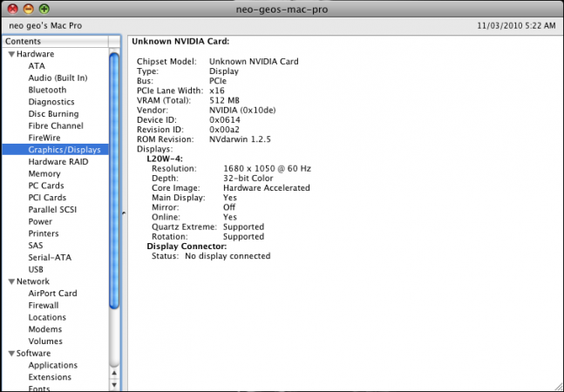Select SAS in the sidebar
The width and height of the screenshot is (564, 392).
point(36,246)
